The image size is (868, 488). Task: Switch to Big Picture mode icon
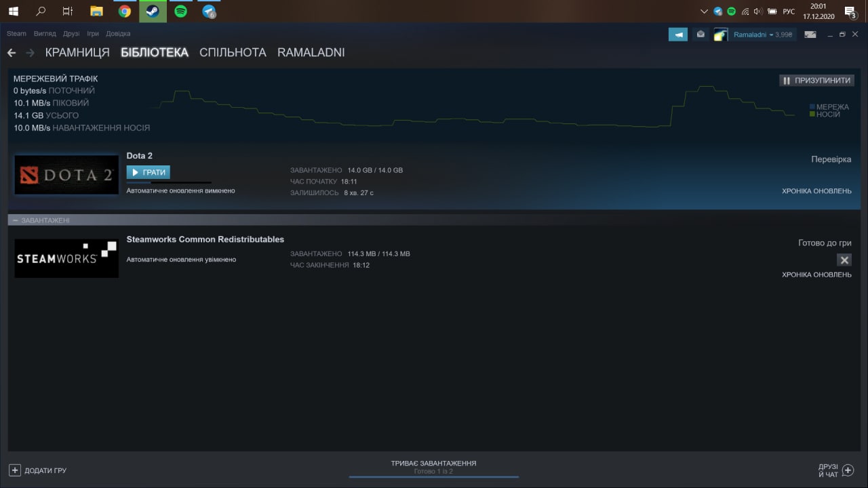(x=810, y=35)
